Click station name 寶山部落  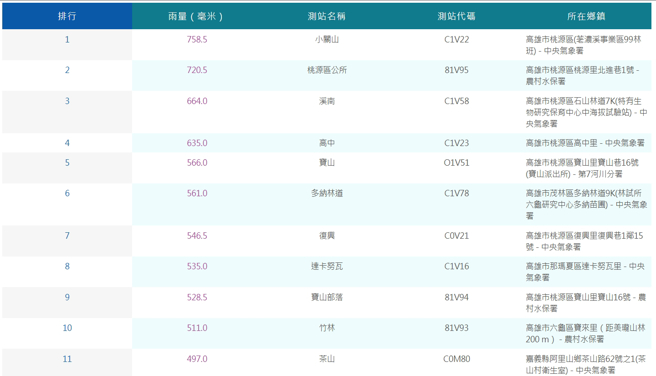(x=327, y=297)
